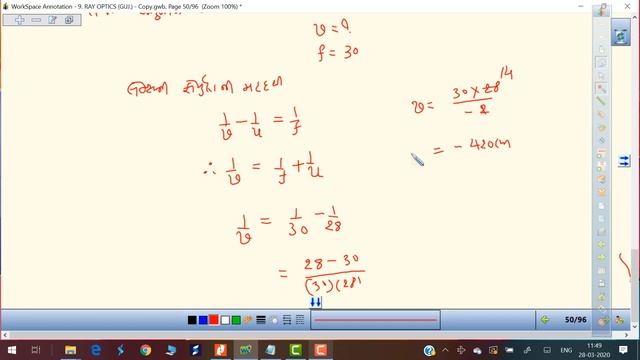Viewport: 640px width, 360px height.
Task: Click the ENG language indicator
Action: (x=566, y=350)
